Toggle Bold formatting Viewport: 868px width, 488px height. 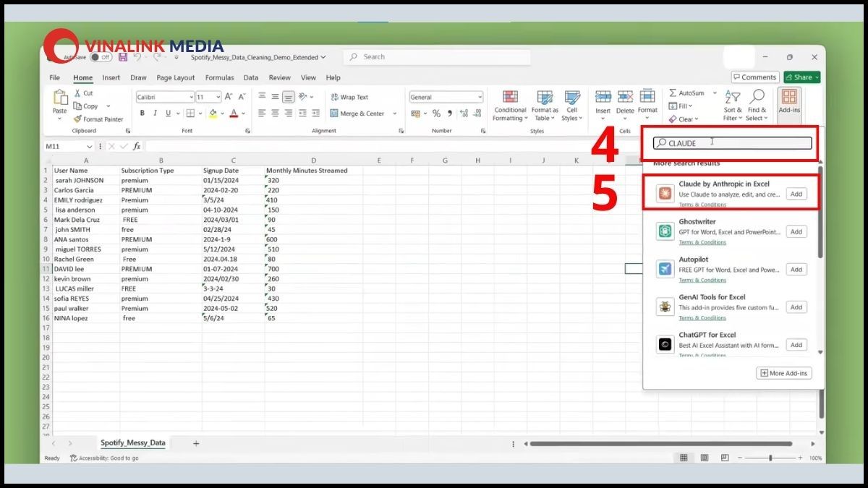coord(142,114)
